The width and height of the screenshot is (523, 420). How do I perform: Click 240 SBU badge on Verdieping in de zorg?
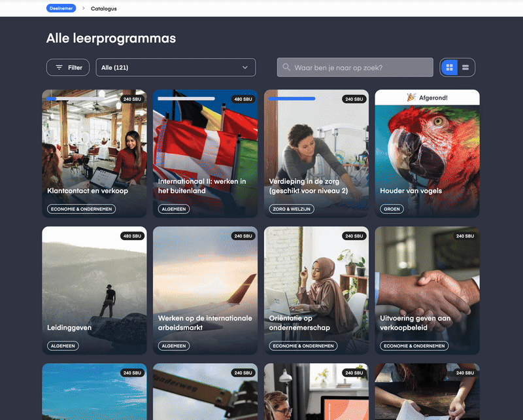354,99
